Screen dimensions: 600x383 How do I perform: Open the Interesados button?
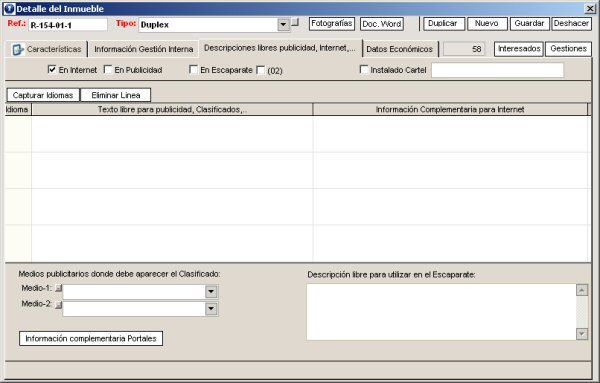519,49
